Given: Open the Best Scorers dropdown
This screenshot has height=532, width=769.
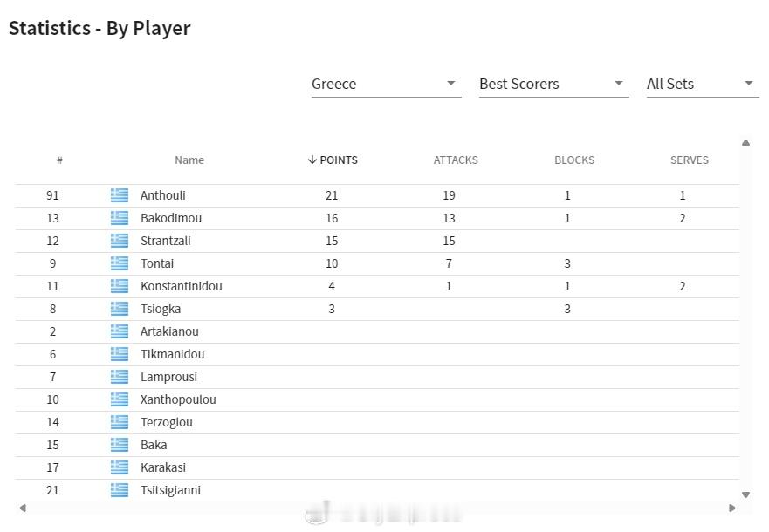Looking at the screenshot, I should (553, 84).
